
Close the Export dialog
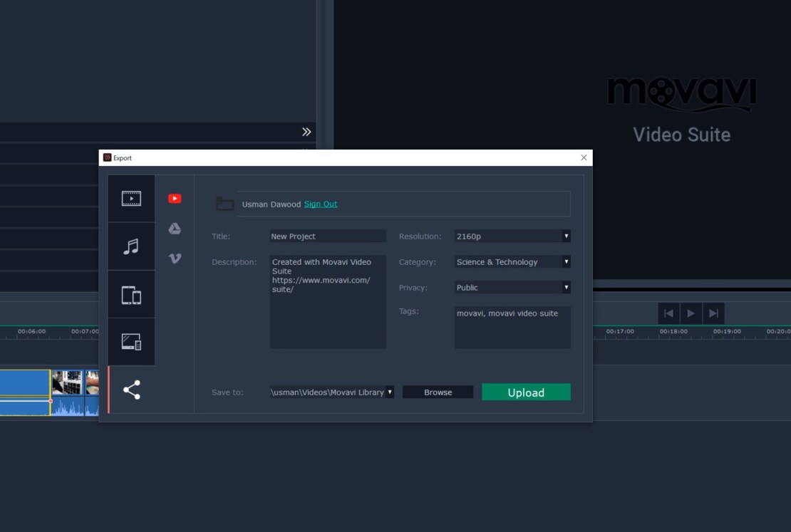point(584,157)
